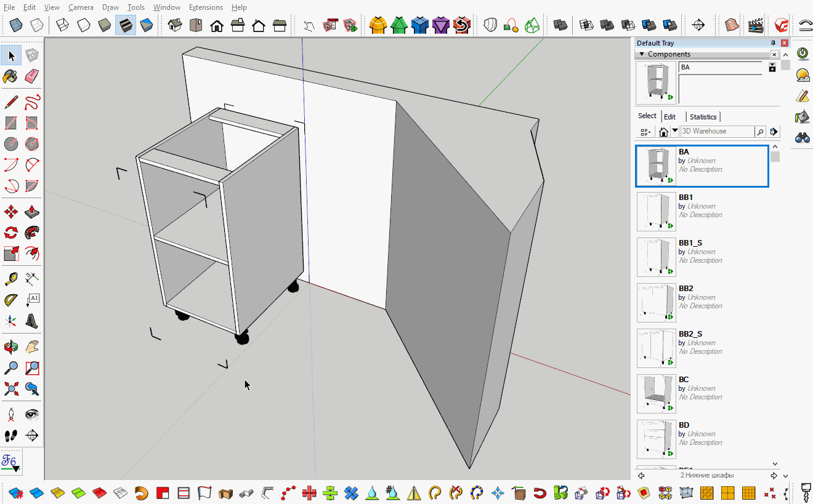Screen dimensions: 813x504
Task: Switch to the Statistics tab
Action: coord(703,116)
